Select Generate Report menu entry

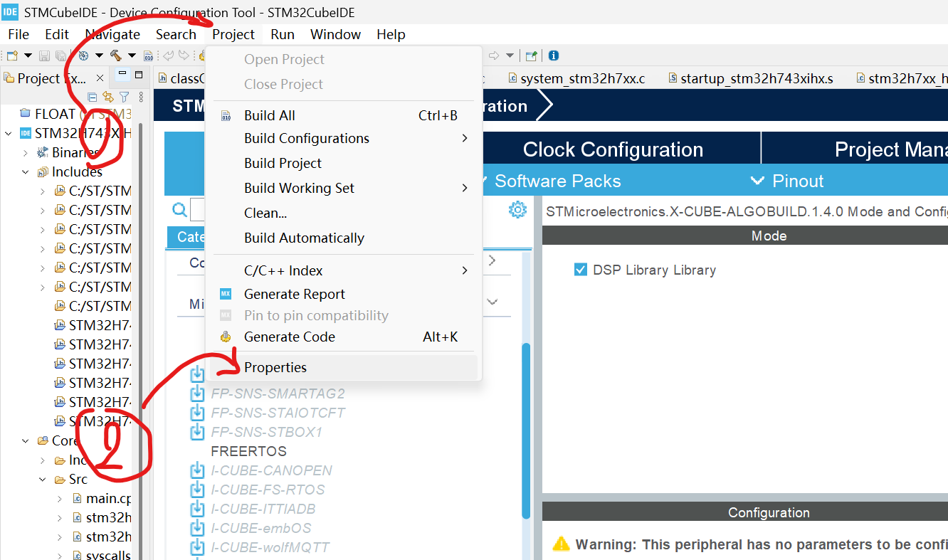click(x=344, y=294)
